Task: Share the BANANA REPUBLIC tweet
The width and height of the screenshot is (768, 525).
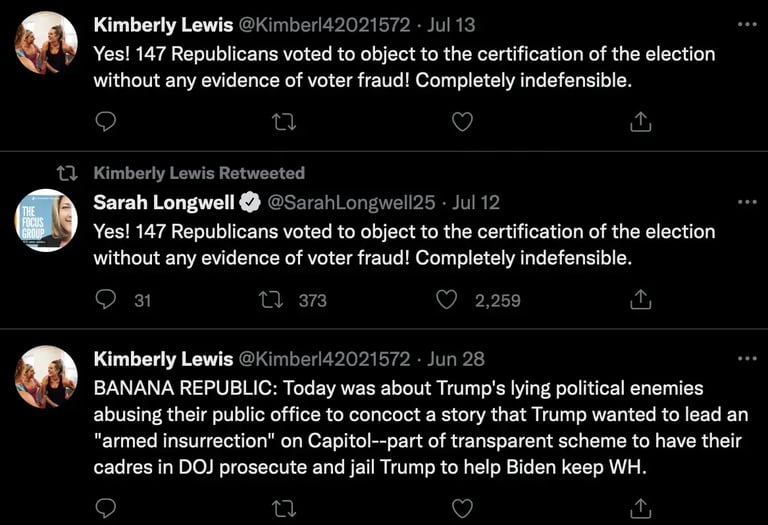Action: coord(641,508)
